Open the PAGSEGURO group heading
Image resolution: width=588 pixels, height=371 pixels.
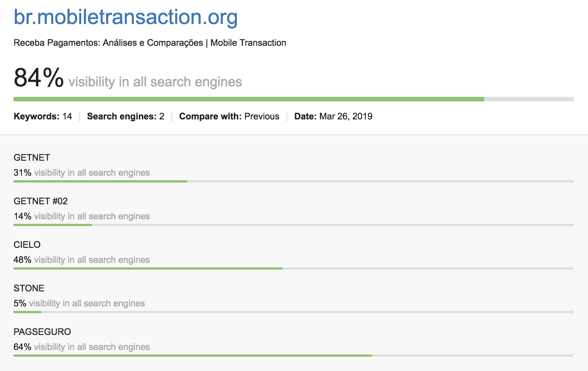point(42,332)
